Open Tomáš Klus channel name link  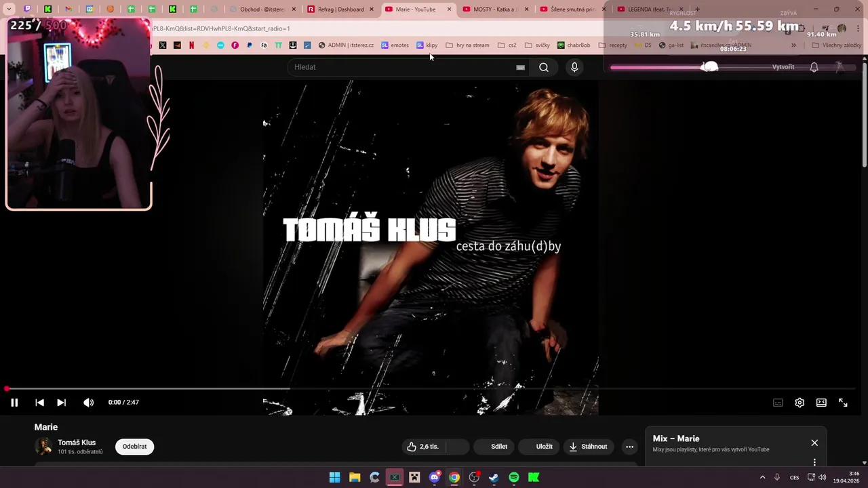pyautogui.click(x=77, y=443)
